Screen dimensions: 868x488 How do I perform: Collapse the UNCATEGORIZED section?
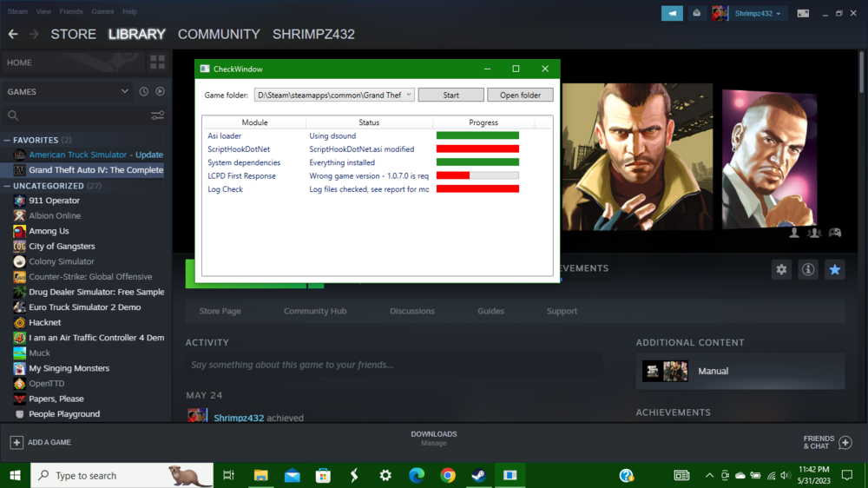(7, 186)
